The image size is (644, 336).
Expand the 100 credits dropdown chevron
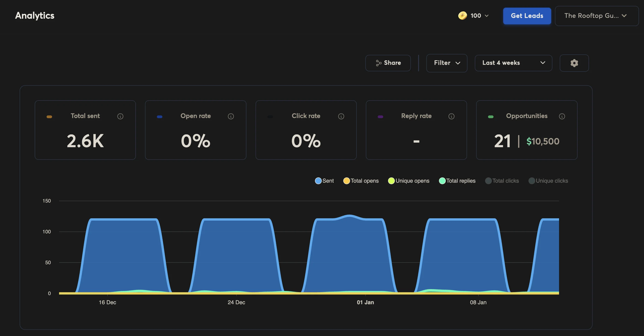486,16
